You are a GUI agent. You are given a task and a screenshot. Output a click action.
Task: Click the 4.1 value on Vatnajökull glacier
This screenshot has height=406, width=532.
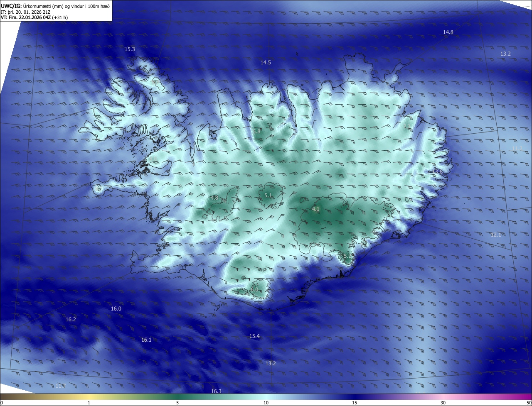tap(315, 209)
